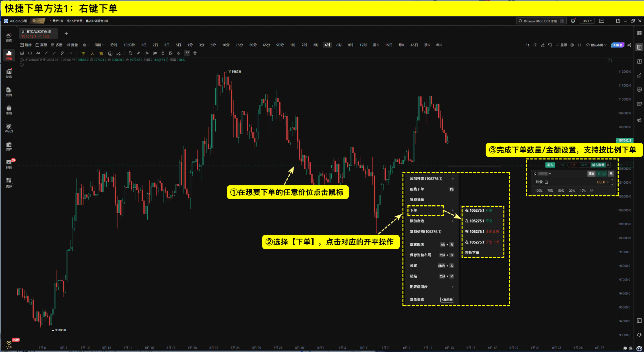644x352 pixels.
Task: Expand the 默认布局 layout dropdown
Action: pyautogui.click(x=596, y=45)
